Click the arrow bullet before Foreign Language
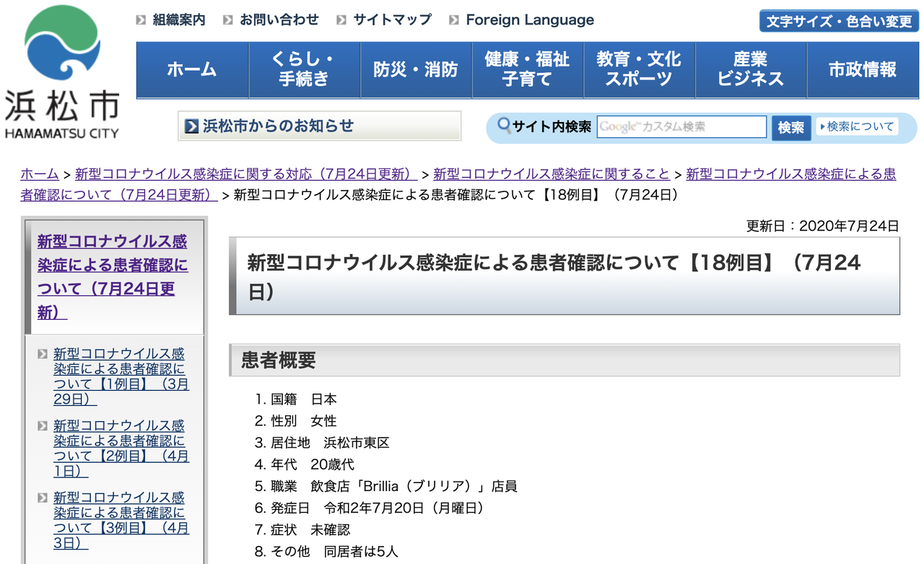 pyautogui.click(x=454, y=20)
